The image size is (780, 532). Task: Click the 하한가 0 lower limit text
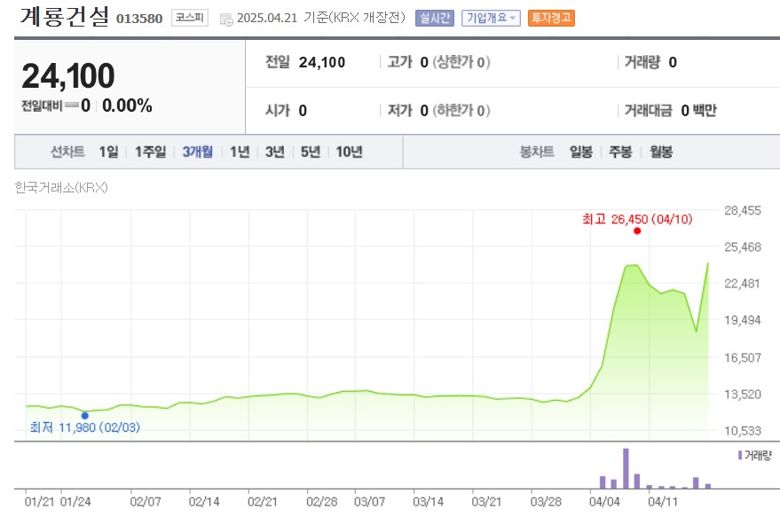(461, 110)
